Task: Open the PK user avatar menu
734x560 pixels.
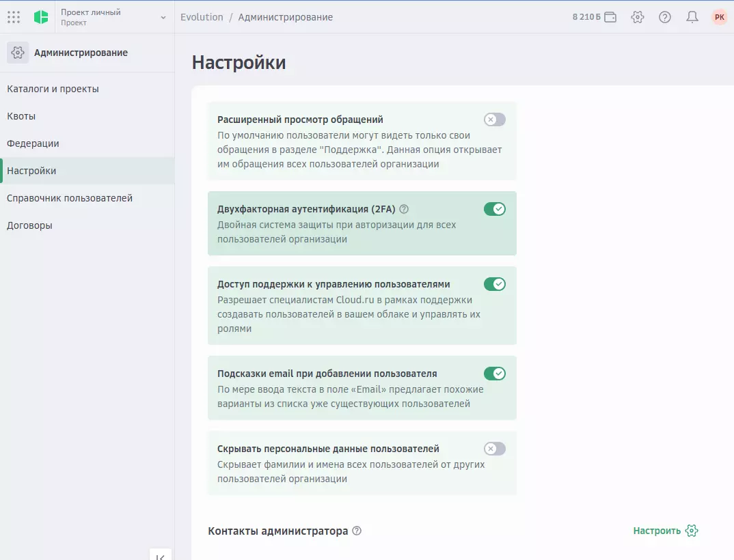Action: tap(719, 17)
